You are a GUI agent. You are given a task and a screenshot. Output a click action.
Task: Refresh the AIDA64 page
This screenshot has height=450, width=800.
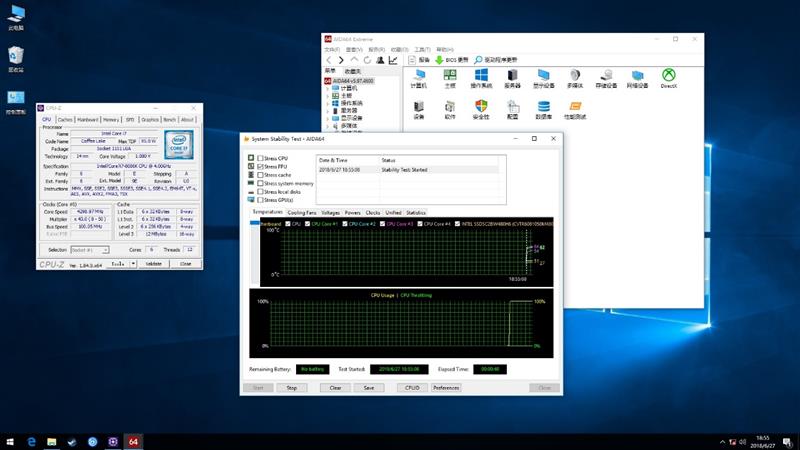click(x=367, y=60)
